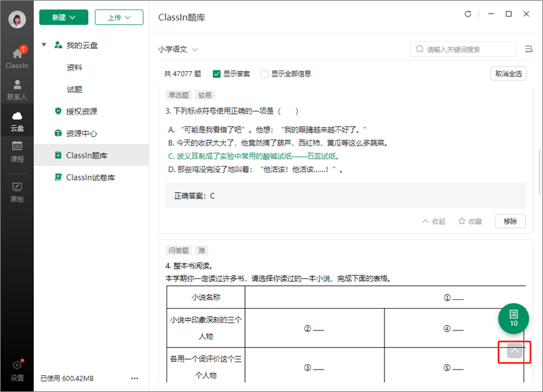Image resolution: width=543 pixels, height=392 pixels.
Task: Click the ClassIn试卷库 icon in tree
Action: point(58,177)
